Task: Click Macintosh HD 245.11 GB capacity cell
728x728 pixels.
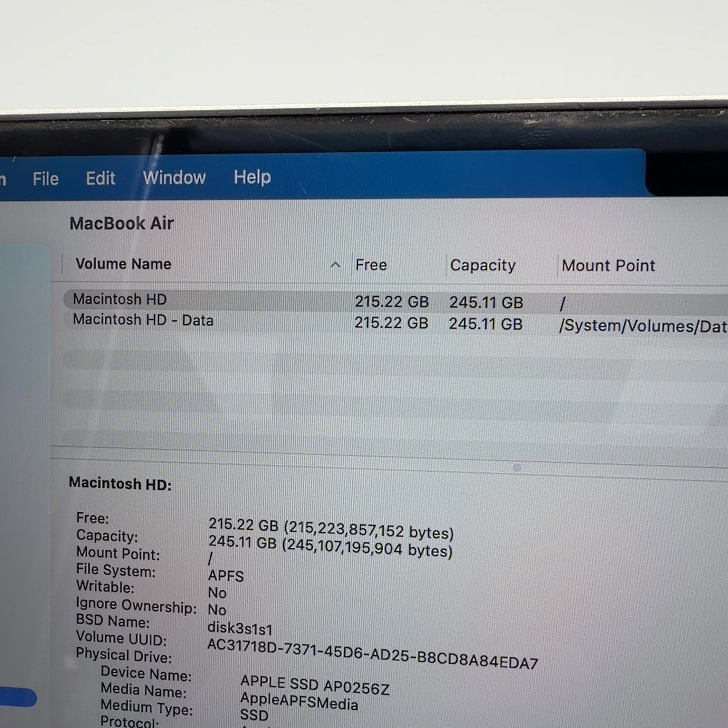Action: point(486,302)
